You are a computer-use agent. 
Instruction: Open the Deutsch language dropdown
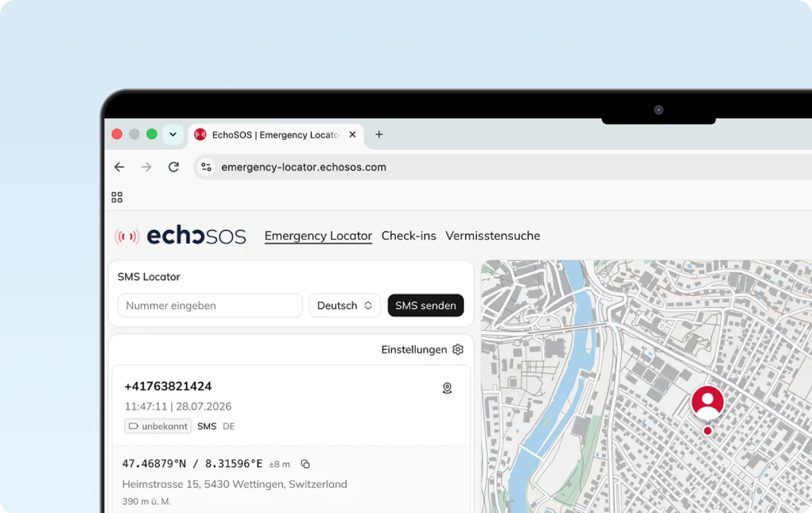(x=344, y=305)
